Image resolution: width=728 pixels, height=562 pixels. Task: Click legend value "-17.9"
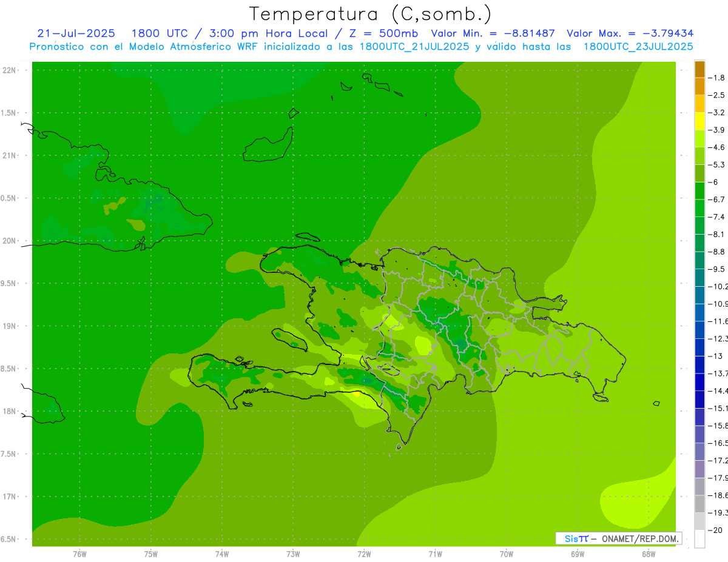[x=718, y=478]
